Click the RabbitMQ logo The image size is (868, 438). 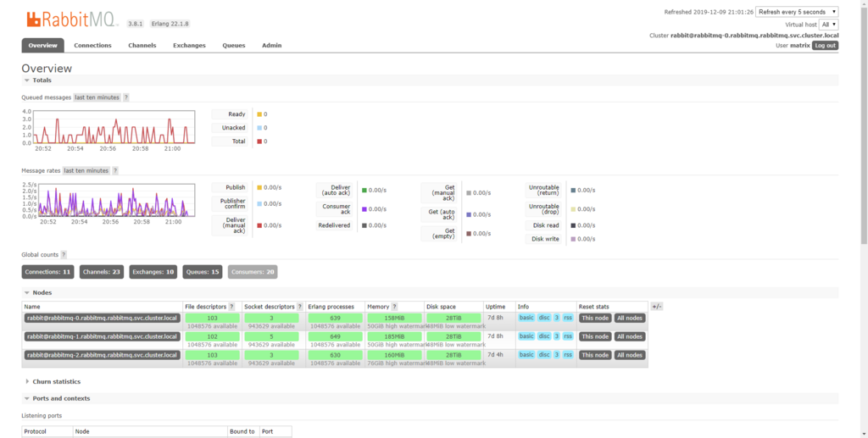(71, 19)
